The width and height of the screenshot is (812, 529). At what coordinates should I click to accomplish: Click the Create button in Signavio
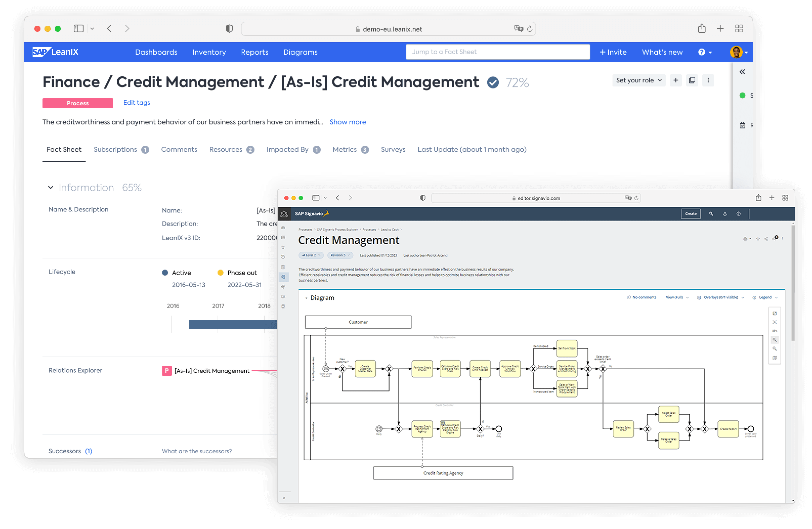[691, 214]
